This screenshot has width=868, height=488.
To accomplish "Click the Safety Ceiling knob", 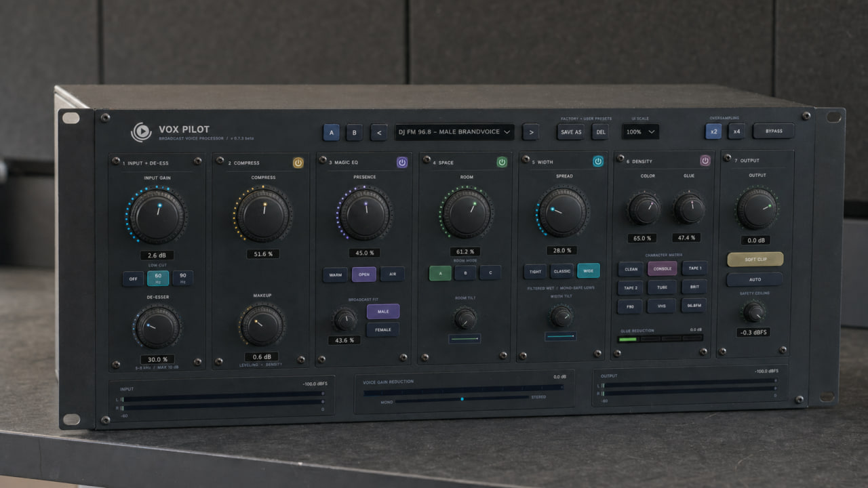I will pos(754,311).
